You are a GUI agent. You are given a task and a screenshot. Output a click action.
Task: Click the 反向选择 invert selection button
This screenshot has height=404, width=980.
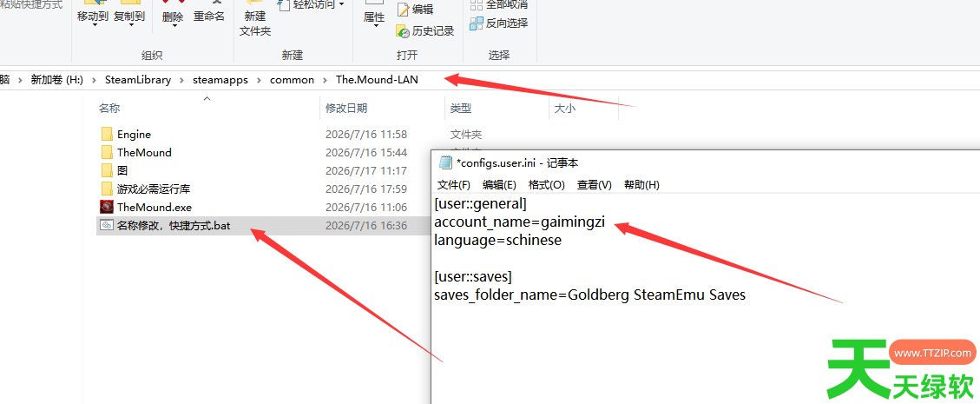(x=499, y=23)
